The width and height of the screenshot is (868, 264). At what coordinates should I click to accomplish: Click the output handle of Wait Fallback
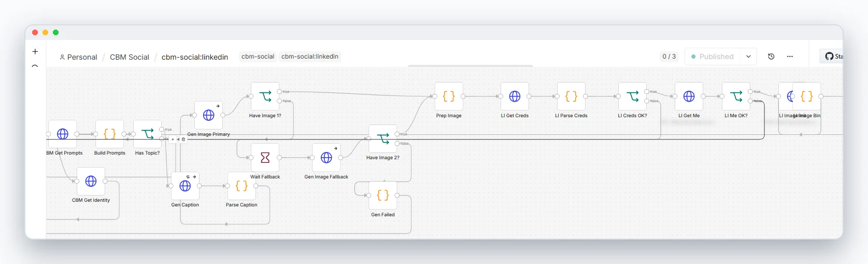[279, 158]
